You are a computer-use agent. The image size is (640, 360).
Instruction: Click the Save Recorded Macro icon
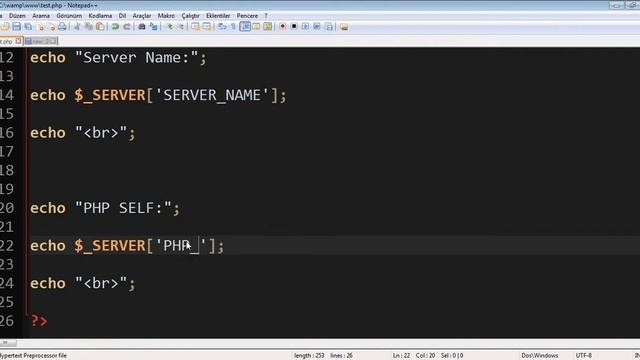329,27
